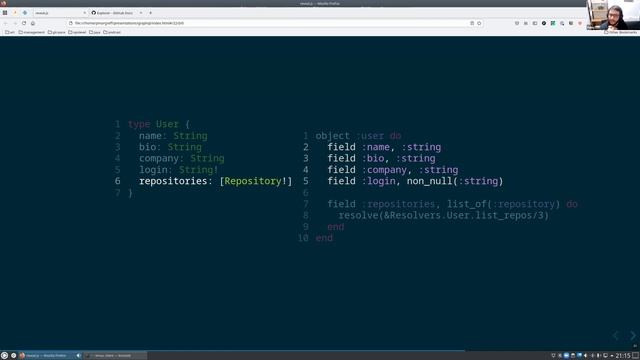Toggle reader view icon in address bar
Image resolution: width=640 pixels, height=360 pixels.
point(472,23)
